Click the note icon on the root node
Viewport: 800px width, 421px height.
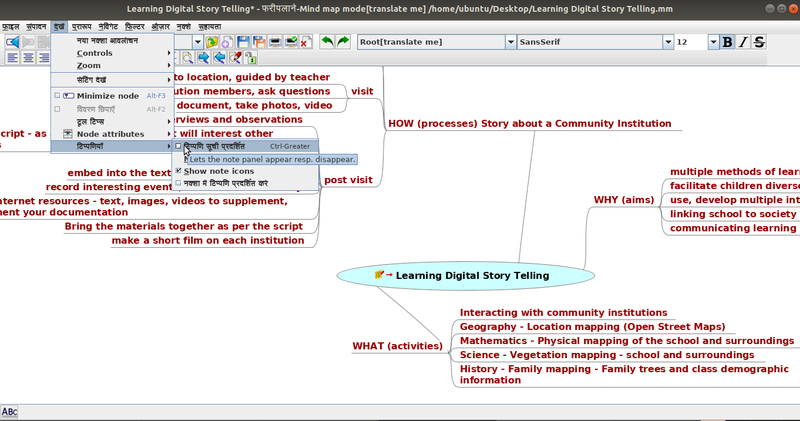[379, 275]
